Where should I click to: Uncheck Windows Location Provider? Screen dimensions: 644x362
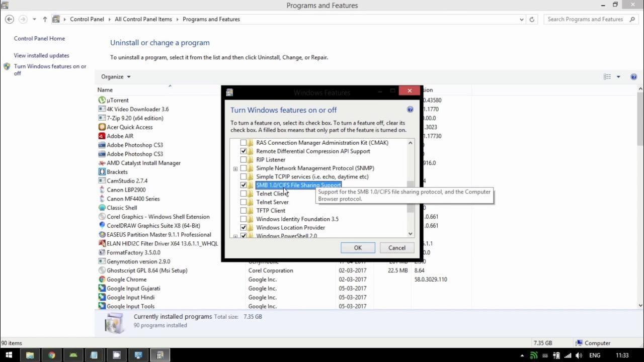click(x=244, y=228)
